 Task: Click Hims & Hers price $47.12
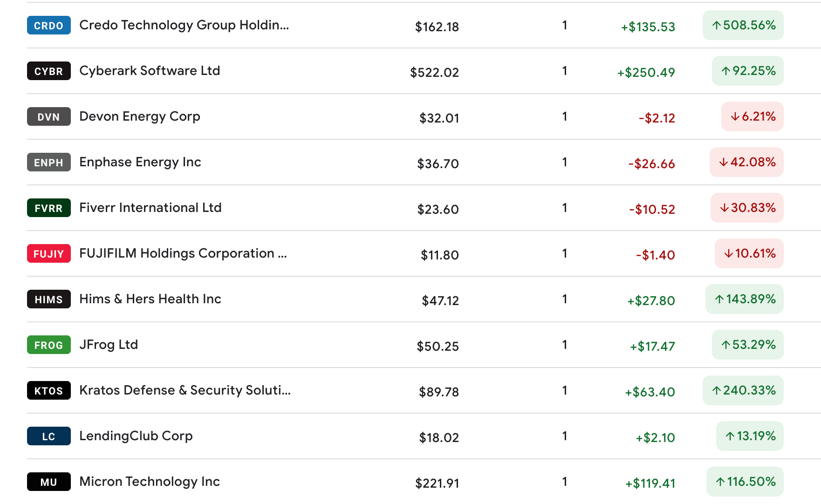[x=440, y=301]
